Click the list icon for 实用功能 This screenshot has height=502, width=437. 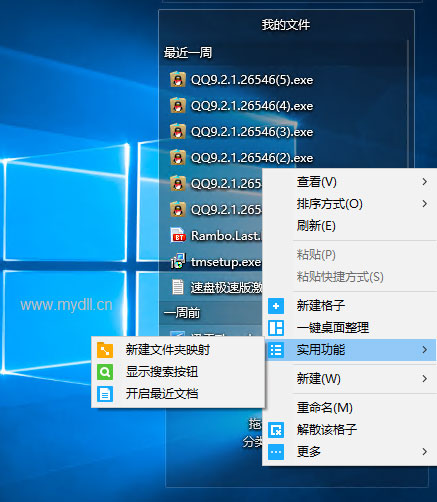[276, 350]
